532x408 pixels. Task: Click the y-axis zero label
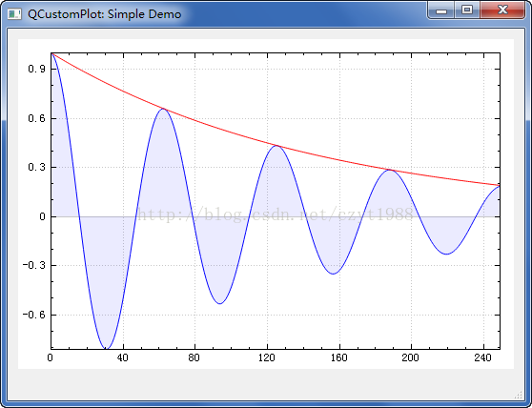[x=42, y=216]
